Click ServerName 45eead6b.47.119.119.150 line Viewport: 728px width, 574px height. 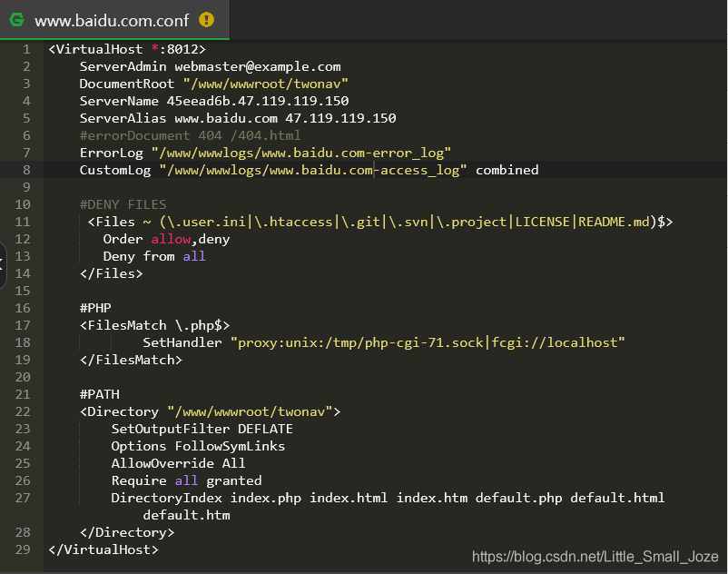click(214, 101)
